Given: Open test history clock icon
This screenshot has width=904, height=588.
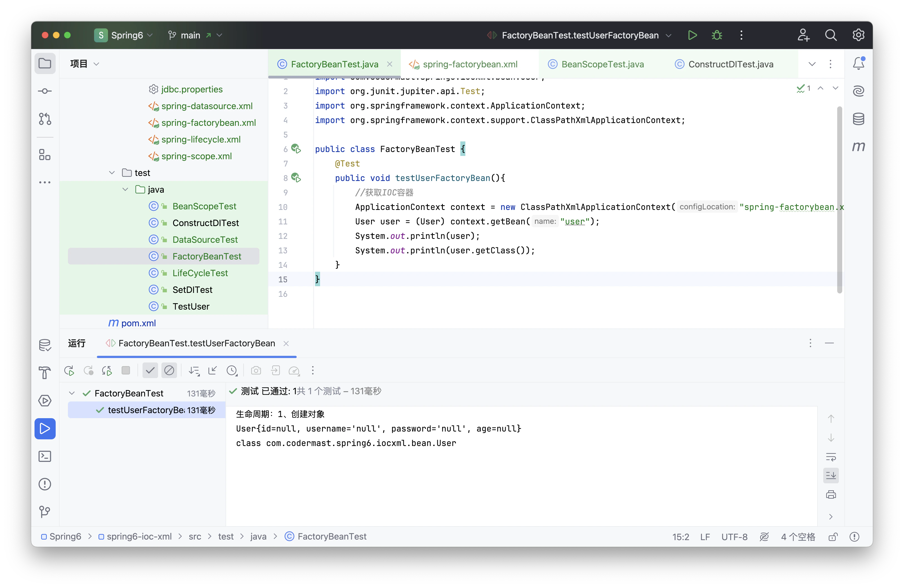Looking at the screenshot, I should click(x=232, y=370).
